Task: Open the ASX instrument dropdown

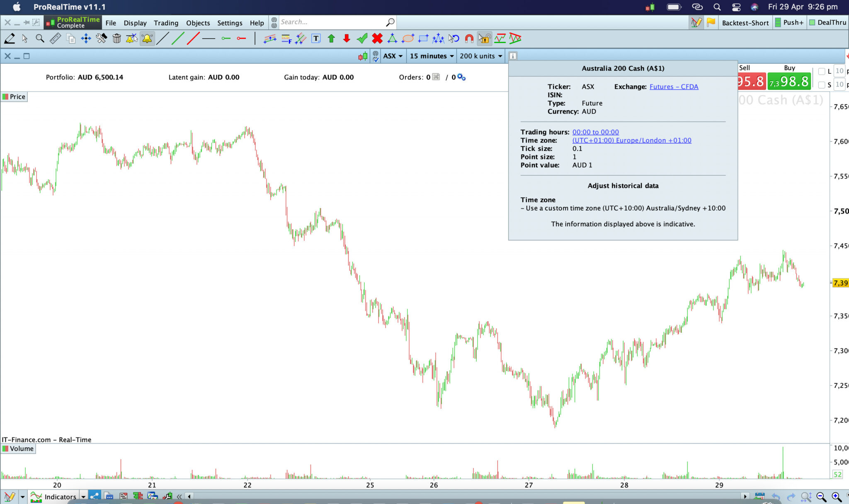Action: pyautogui.click(x=393, y=56)
